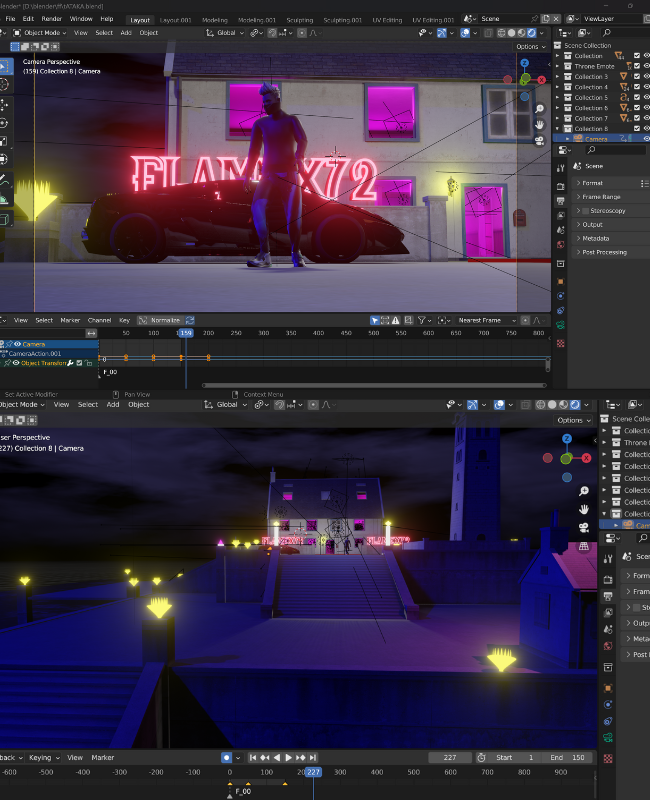The width and height of the screenshot is (650, 800).
Task: Expand the Post Processing panel
Action: point(603,252)
